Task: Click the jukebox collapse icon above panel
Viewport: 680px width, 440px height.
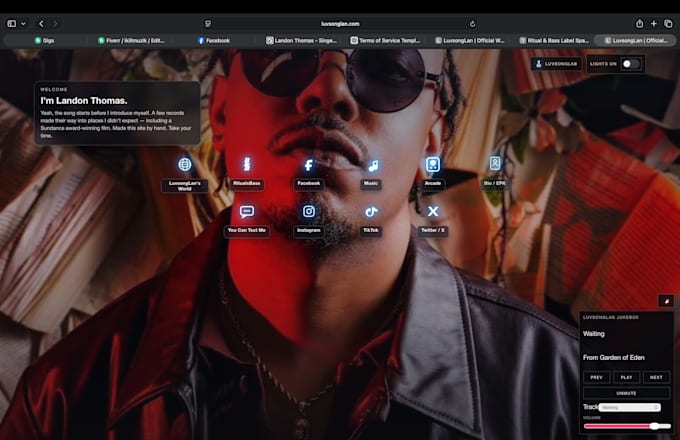Action: (666, 301)
